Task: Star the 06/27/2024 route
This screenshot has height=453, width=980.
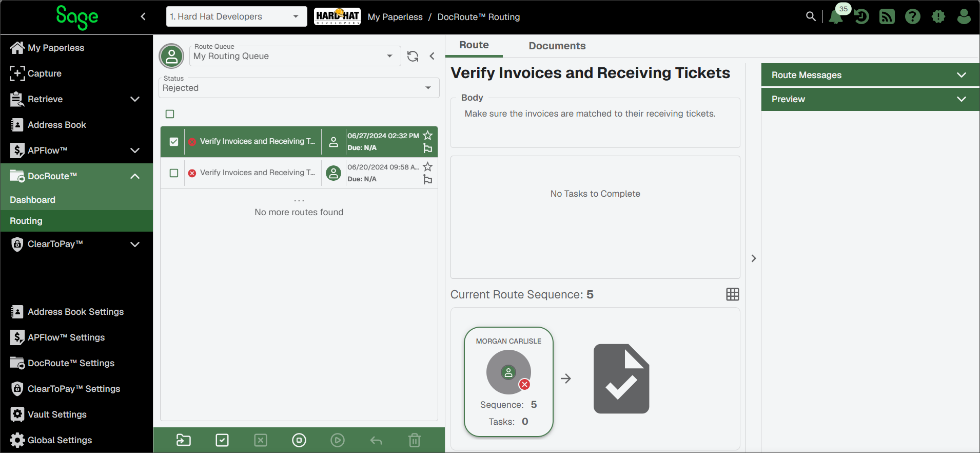Action: point(428,136)
